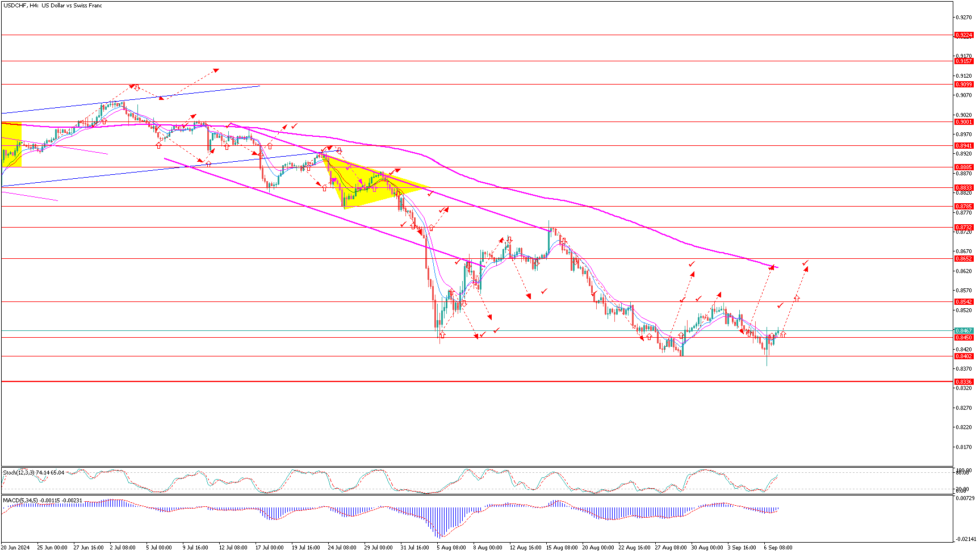
Task: Click the 17 Jul 00:00 time label
Action: pyautogui.click(x=270, y=548)
